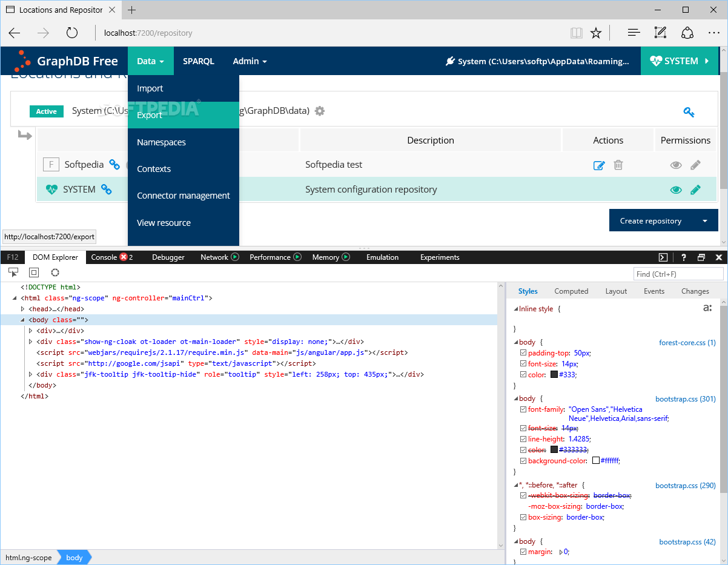Expand margin property triangle
The image size is (728, 565).
click(x=561, y=552)
